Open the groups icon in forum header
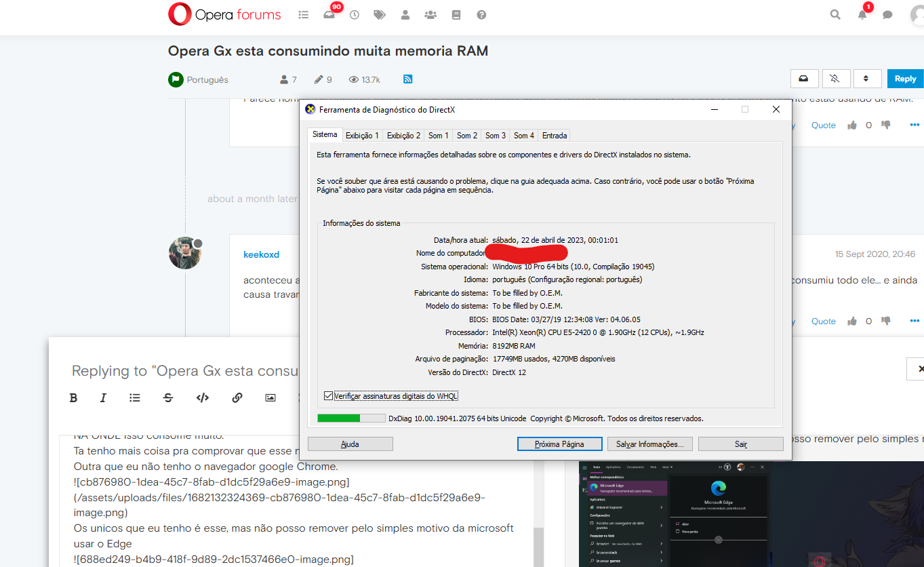 point(430,14)
